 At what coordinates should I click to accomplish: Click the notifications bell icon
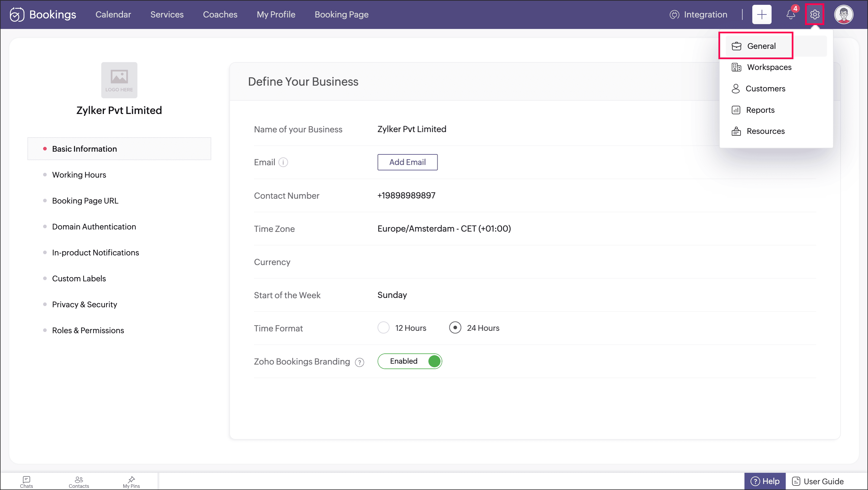(x=791, y=14)
